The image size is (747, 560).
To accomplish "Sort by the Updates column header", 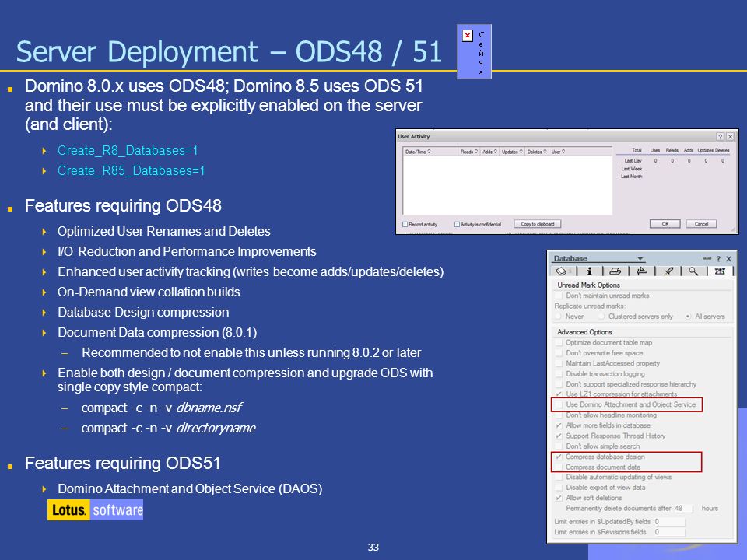I will [512, 152].
